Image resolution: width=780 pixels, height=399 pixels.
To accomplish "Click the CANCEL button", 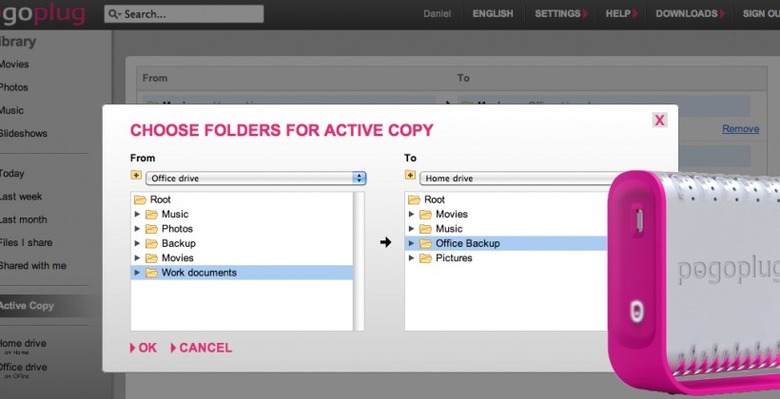I will pos(201,348).
